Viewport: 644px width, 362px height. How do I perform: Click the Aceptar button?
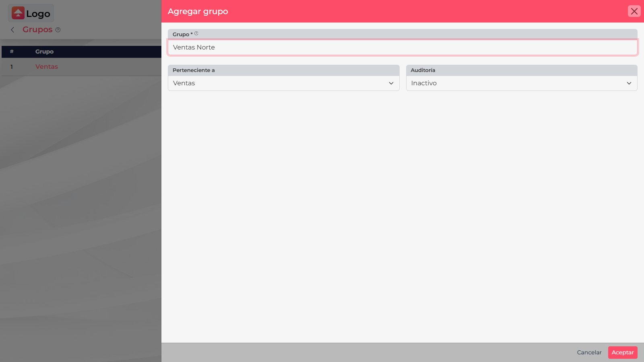coord(623,352)
